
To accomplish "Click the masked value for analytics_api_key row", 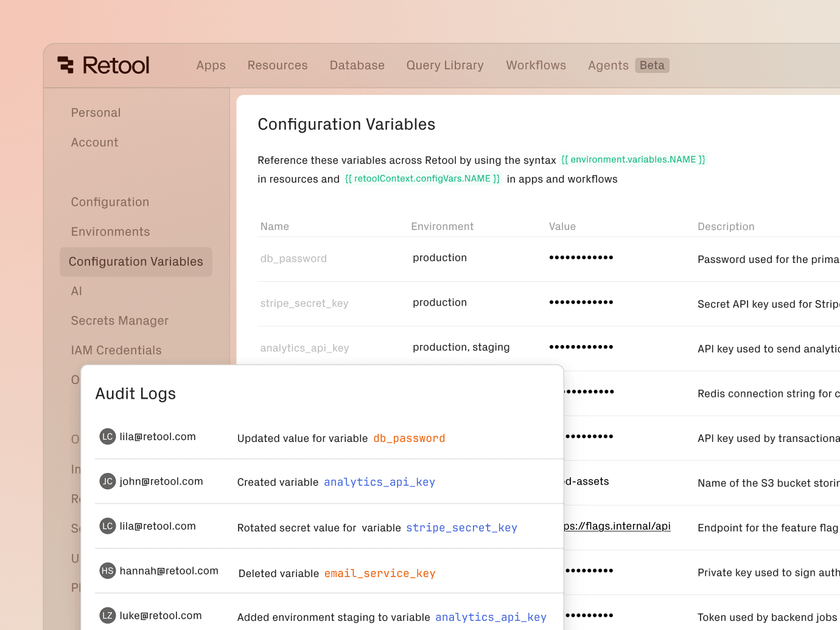I will point(581,347).
